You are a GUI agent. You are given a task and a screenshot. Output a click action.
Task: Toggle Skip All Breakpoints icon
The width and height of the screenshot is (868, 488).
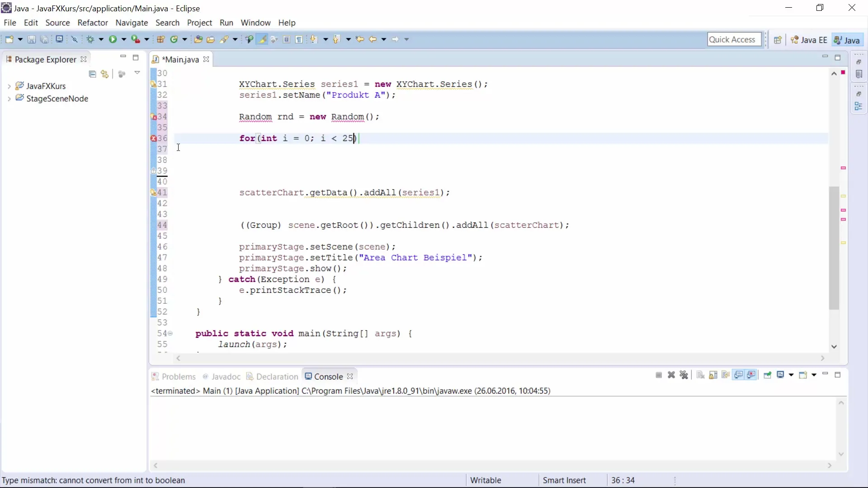(75, 39)
